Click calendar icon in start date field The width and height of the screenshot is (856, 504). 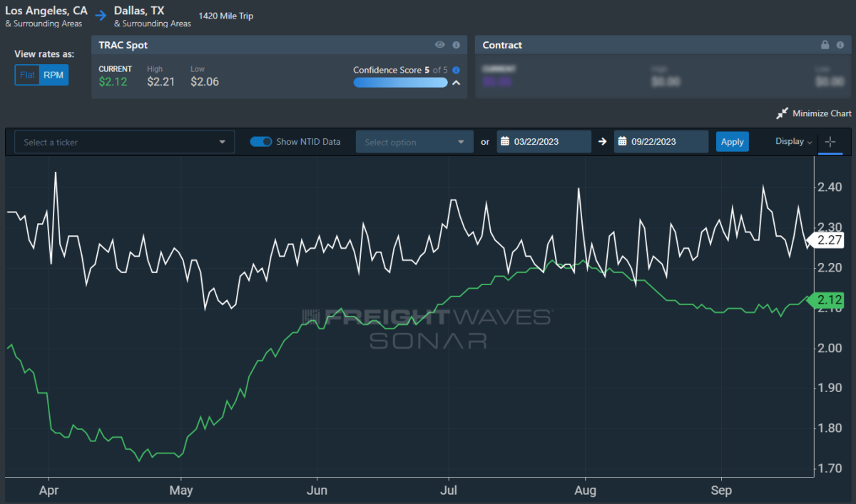point(504,142)
